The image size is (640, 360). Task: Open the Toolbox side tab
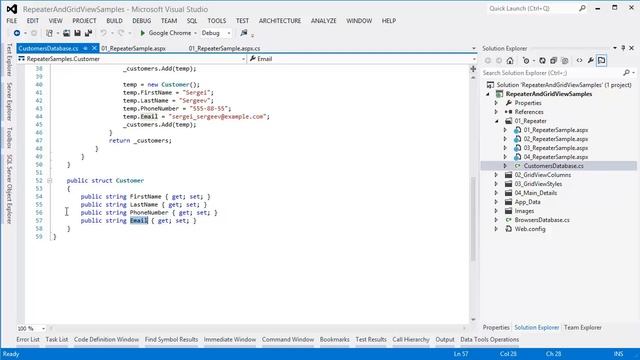9,138
